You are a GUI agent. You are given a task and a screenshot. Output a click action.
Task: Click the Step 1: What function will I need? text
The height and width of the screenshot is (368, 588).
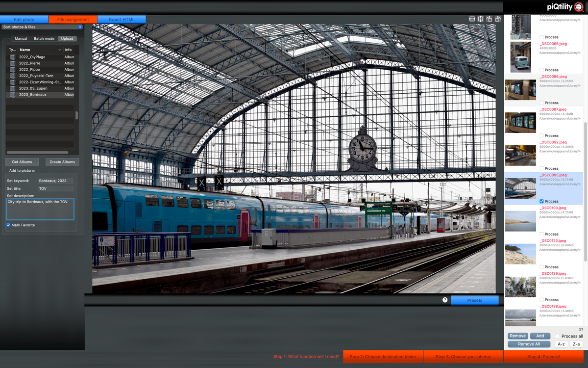[306, 357]
